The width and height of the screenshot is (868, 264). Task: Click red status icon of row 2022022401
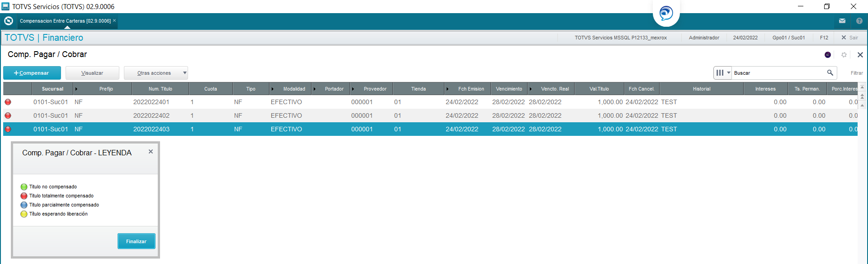(8, 102)
